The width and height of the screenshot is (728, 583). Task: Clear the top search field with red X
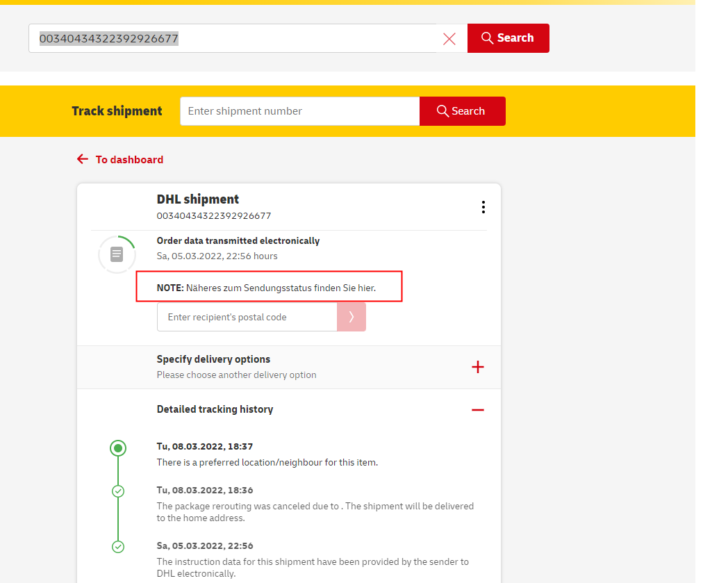[449, 39]
